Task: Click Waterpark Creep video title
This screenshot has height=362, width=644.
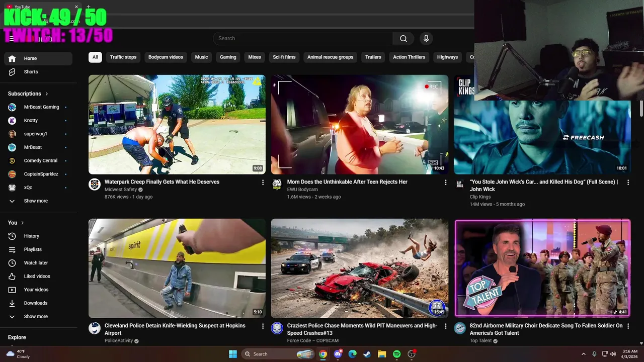Action: (x=162, y=182)
